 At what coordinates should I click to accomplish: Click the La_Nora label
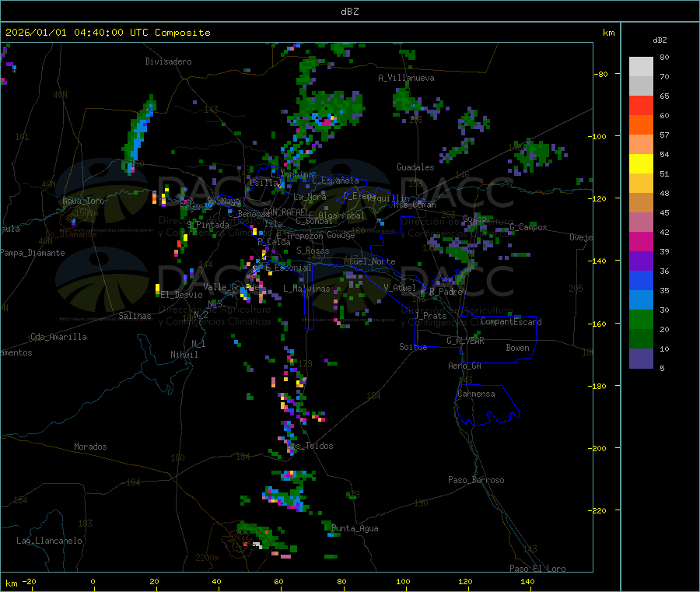(x=310, y=197)
